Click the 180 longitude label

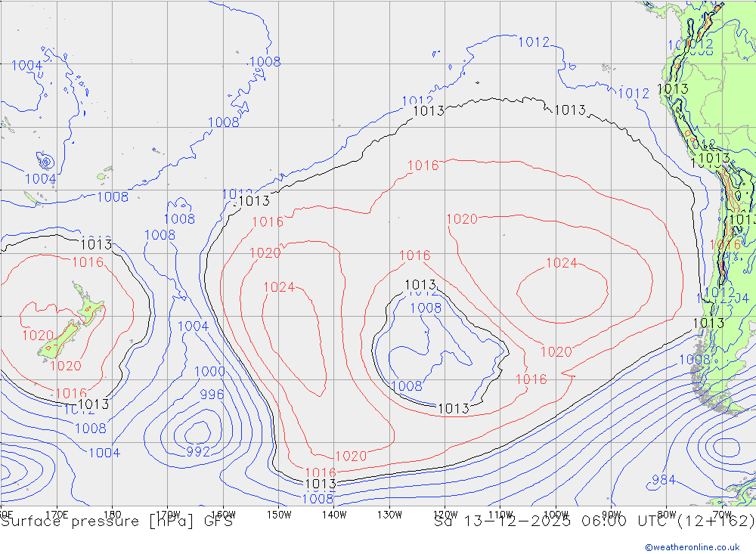click(x=112, y=515)
